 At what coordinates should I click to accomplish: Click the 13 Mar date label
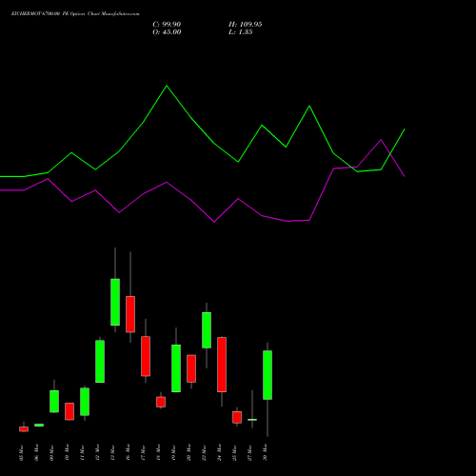coord(112,452)
